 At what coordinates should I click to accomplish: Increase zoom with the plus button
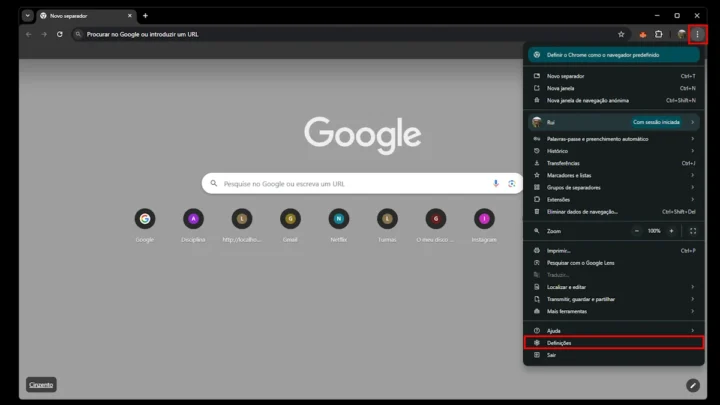(671, 230)
